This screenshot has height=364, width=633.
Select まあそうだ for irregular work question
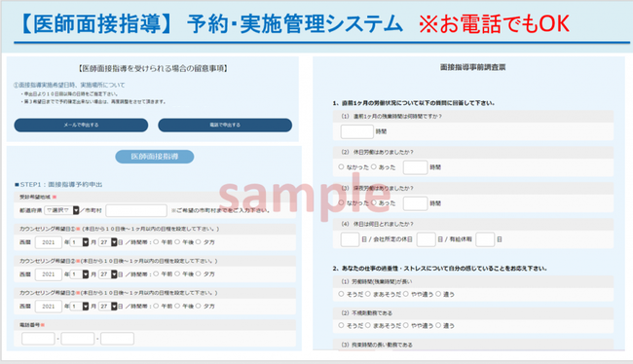pos(368,325)
